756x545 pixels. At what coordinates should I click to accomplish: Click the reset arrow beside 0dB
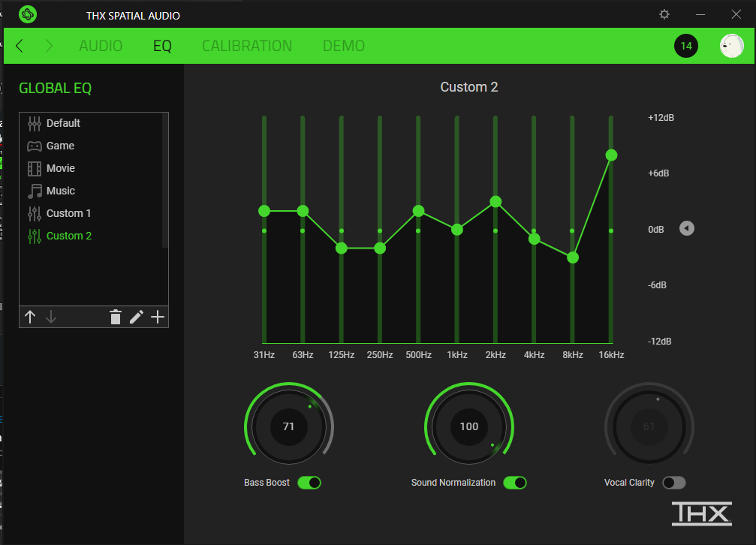(687, 228)
